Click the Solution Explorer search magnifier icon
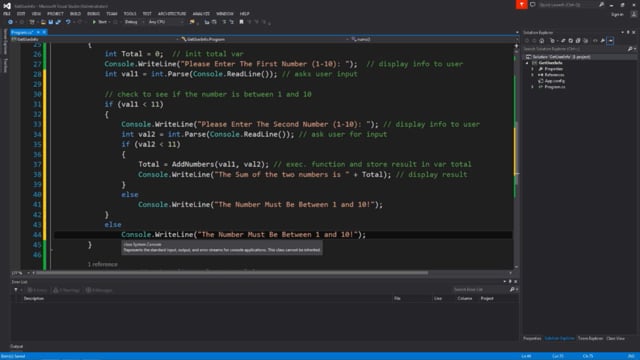The width and height of the screenshot is (640, 360). tap(630, 49)
